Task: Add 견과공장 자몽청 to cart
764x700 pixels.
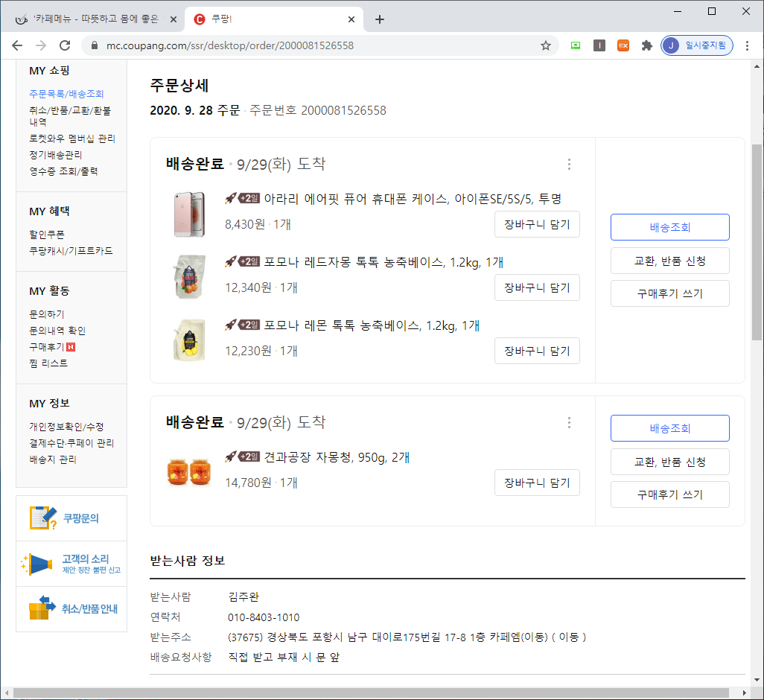Action: click(x=537, y=483)
